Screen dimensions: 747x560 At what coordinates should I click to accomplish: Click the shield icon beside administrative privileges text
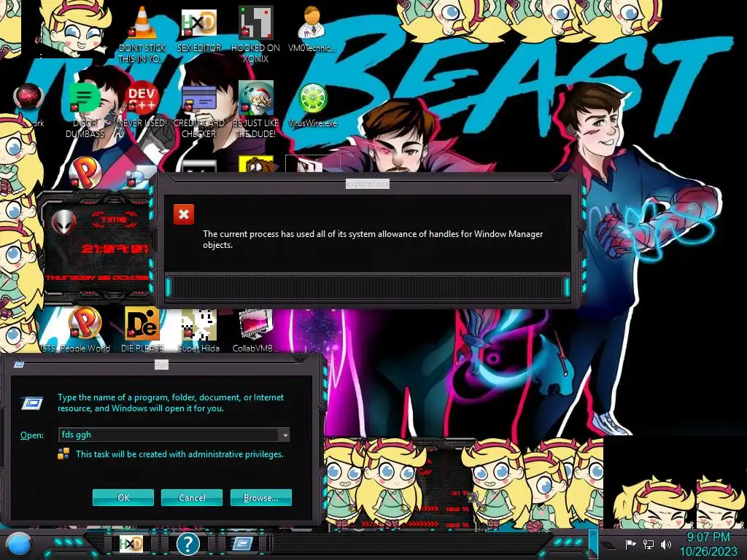63,454
